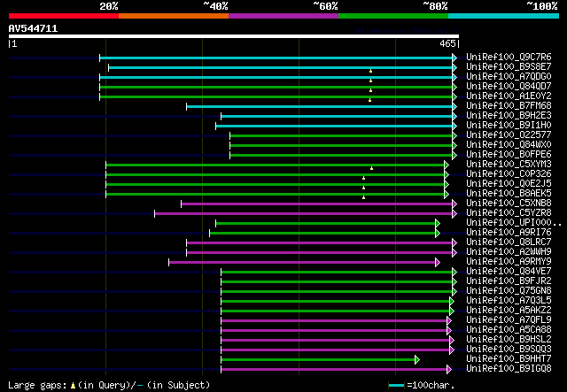Open the UniRef100_B9S8E7 hit label
Image resolution: width=567 pixels, height=392 pixels.
[x=509, y=67]
